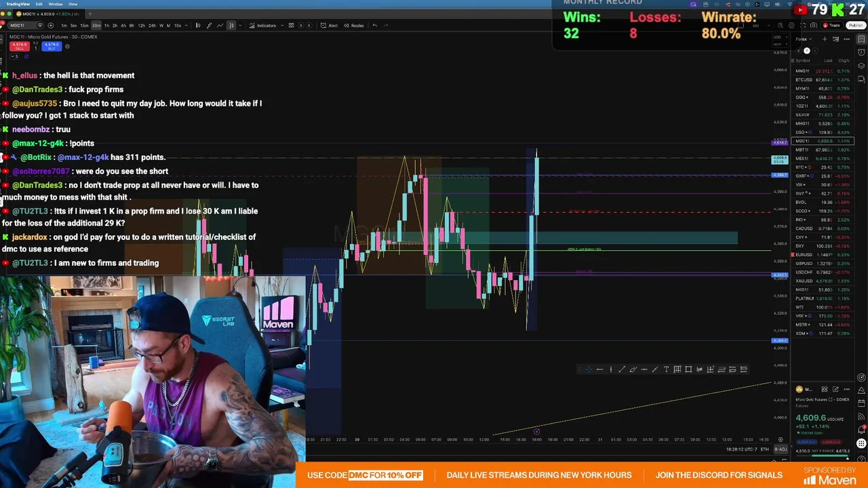Select the 4h timeframe

pos(123,25)
